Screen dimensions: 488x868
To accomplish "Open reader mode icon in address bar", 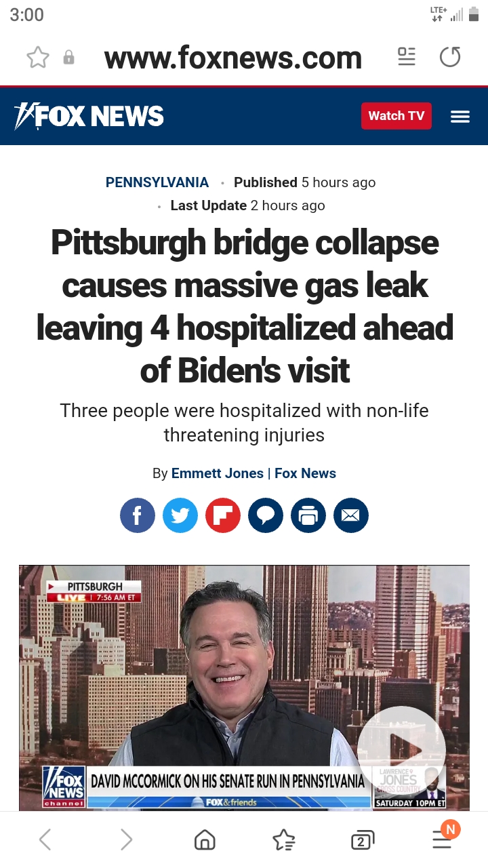I will (x=407, y=57).
